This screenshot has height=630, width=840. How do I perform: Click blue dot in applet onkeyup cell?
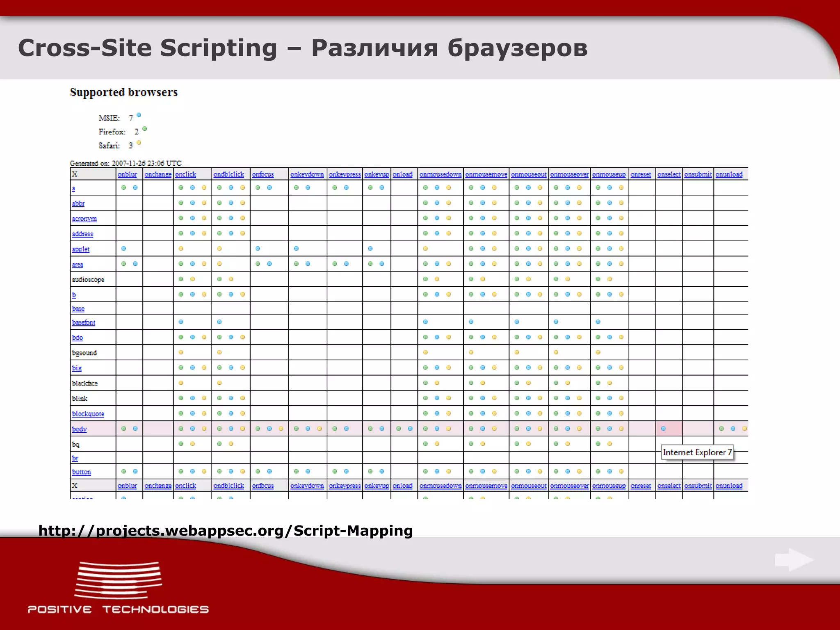coord(370,249)
